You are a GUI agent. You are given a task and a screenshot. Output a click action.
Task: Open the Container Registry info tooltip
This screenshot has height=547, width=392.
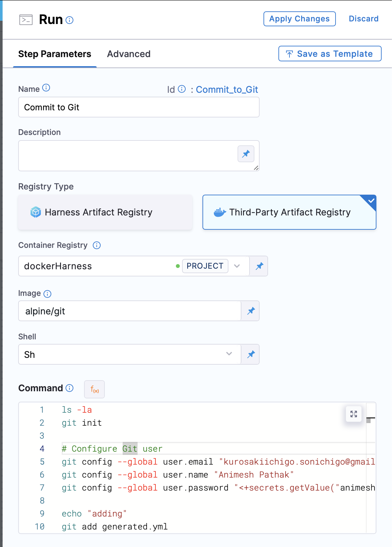(x=97, y=245)
